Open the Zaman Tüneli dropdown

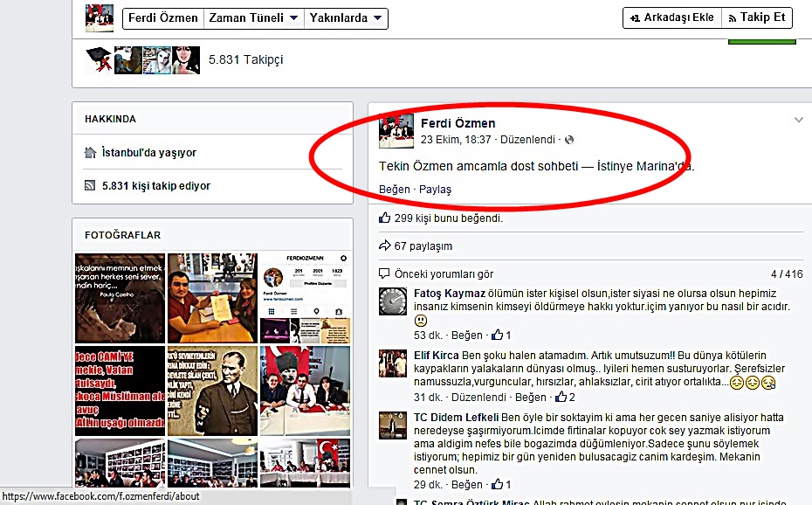coord(253,17)
